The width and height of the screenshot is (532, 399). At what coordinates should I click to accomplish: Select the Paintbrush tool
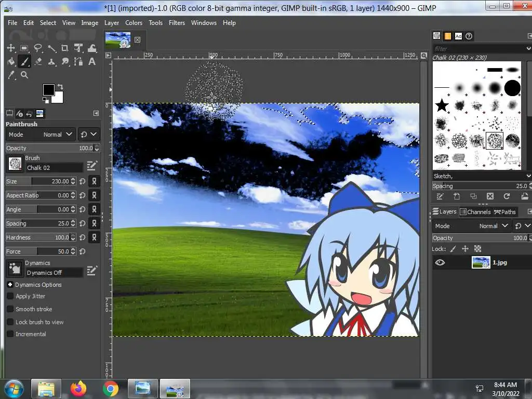(24, 62)
